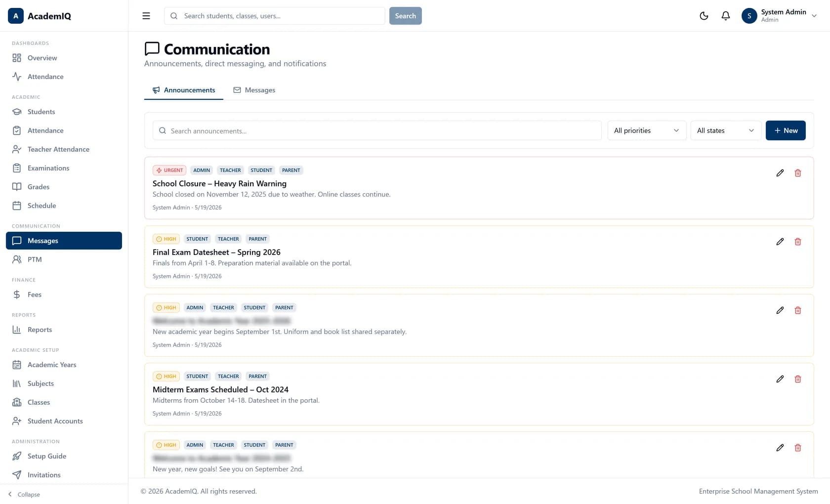The width and height of the screenshot is (830, 504).
Task: Click PARENT tag on Midterm Exams card
Action: click(258, 376)
